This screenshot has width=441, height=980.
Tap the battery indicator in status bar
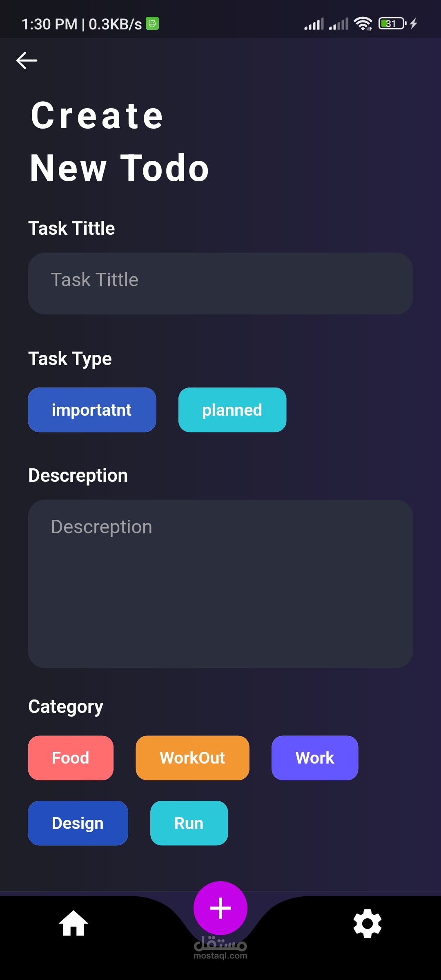click(x=392, y=24)
